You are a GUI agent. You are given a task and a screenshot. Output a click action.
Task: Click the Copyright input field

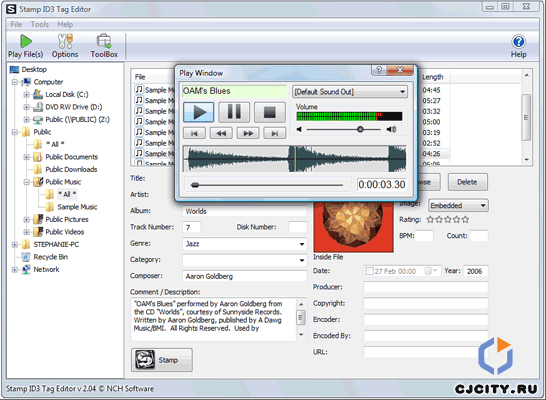426,303
